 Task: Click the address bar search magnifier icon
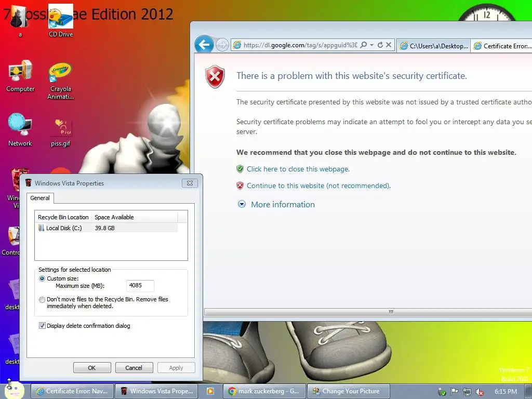[363, 45]
